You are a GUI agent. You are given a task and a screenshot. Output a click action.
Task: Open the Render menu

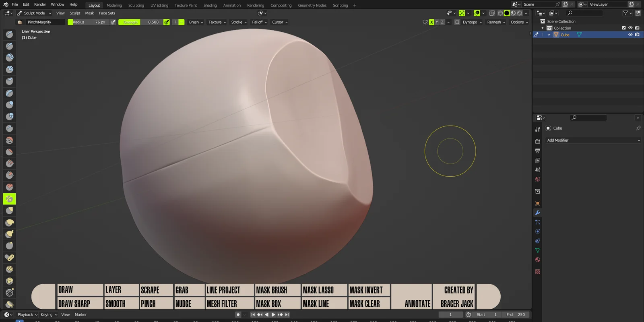click(x=40, y=4)
